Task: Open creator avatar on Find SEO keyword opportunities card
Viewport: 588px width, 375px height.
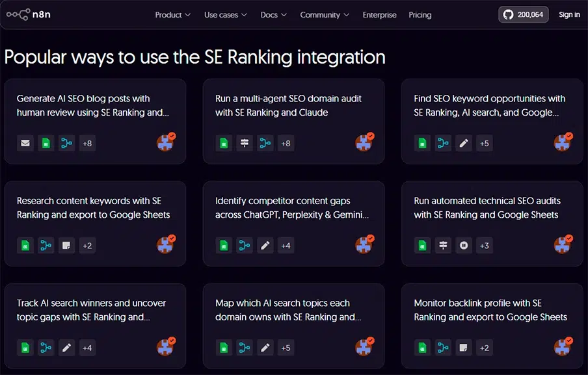Action: point(563,142)
